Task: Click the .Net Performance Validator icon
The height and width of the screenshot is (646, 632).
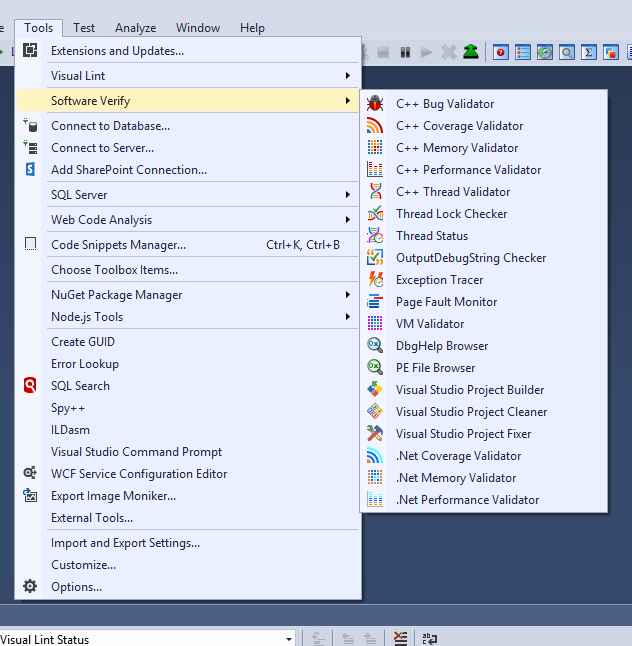Action: point(375,500)
